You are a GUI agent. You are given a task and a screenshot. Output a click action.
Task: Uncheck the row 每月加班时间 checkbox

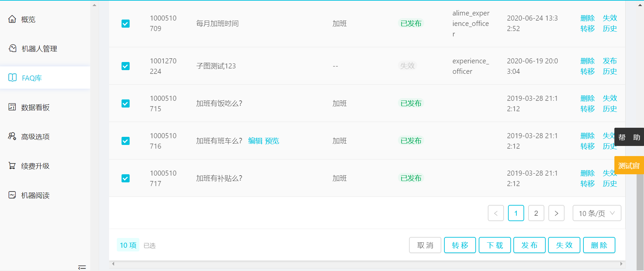point(126,24)
